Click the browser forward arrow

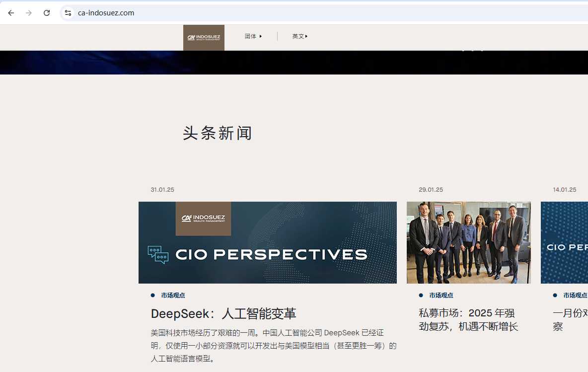click(29, 13)
